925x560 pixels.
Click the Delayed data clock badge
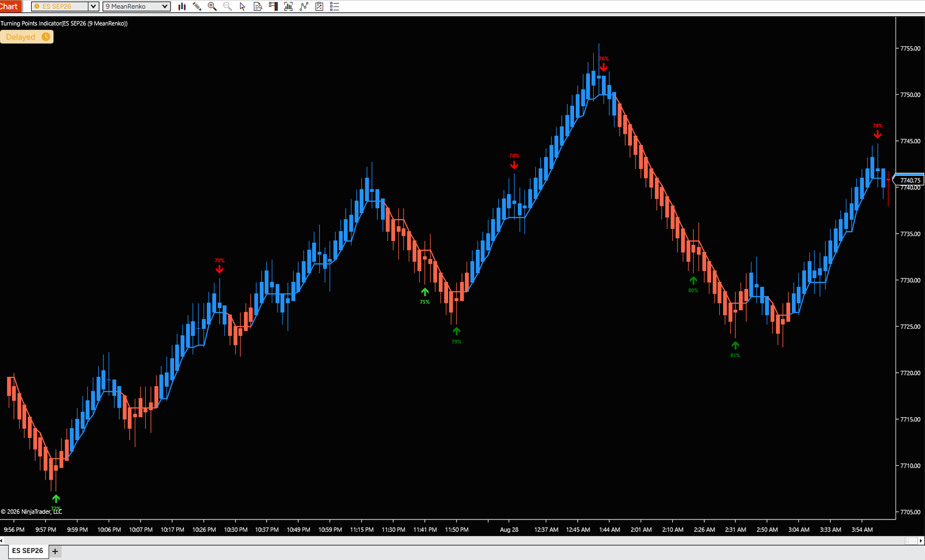[x=27, y=37]
